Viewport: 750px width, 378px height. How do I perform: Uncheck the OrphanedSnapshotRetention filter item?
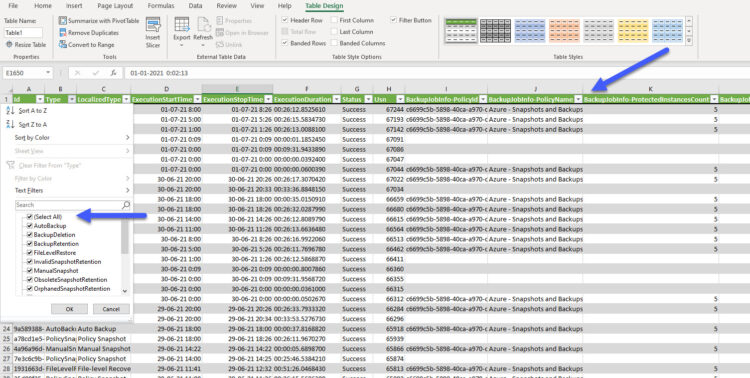[x=30, y=289]
